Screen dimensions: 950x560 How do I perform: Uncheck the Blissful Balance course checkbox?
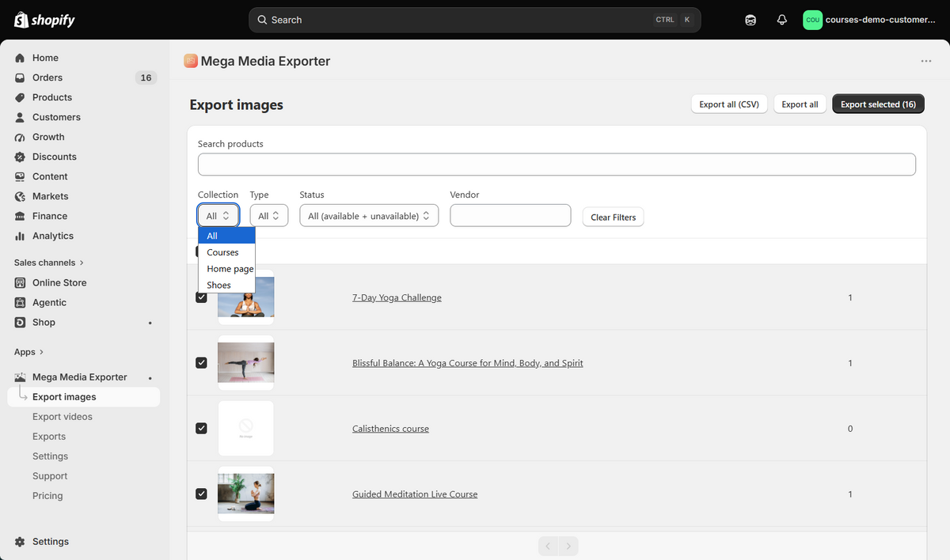(201, 363)
